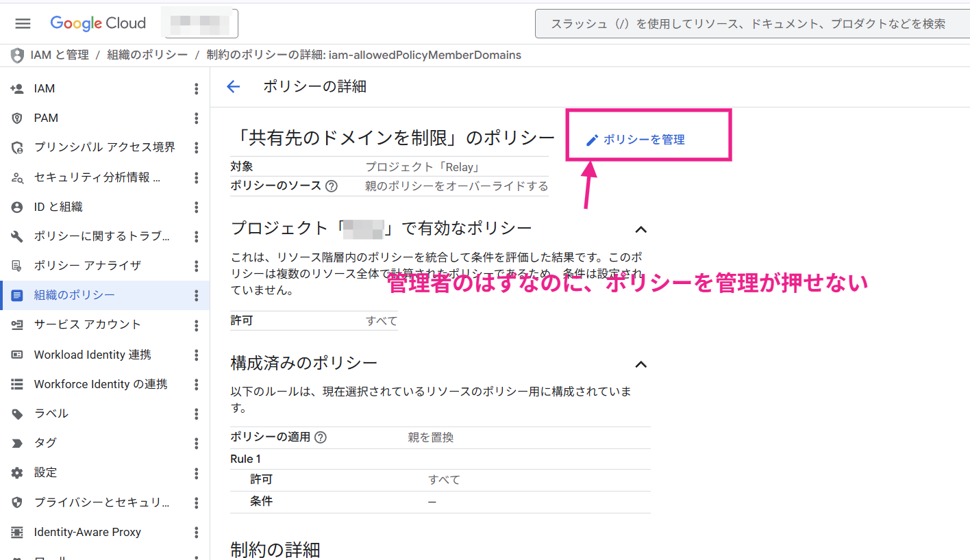The image size is (970, 560).
Task: Click the タグ arrow-shaped icon
Action: pyautogui.click(x=18, y=443)
